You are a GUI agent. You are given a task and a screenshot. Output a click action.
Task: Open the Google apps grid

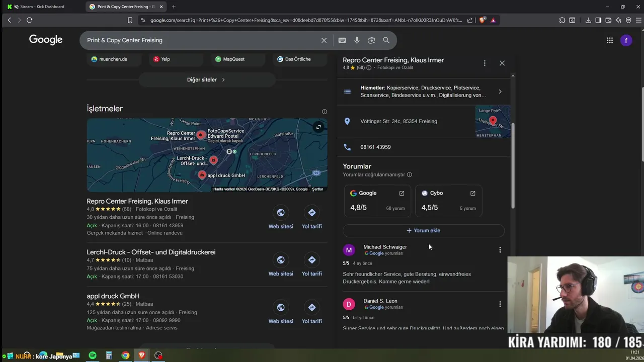(x=610, y=40)
